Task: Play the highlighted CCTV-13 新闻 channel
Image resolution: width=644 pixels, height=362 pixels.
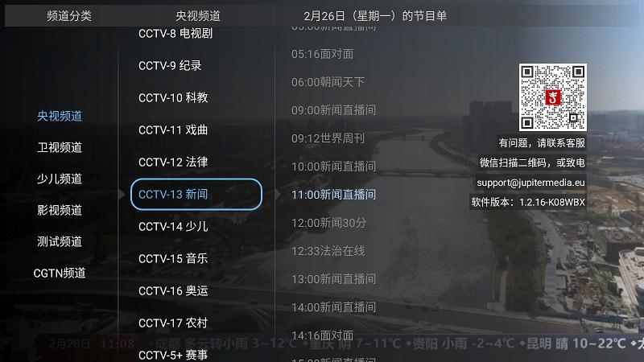Action: tap(196, 194)
